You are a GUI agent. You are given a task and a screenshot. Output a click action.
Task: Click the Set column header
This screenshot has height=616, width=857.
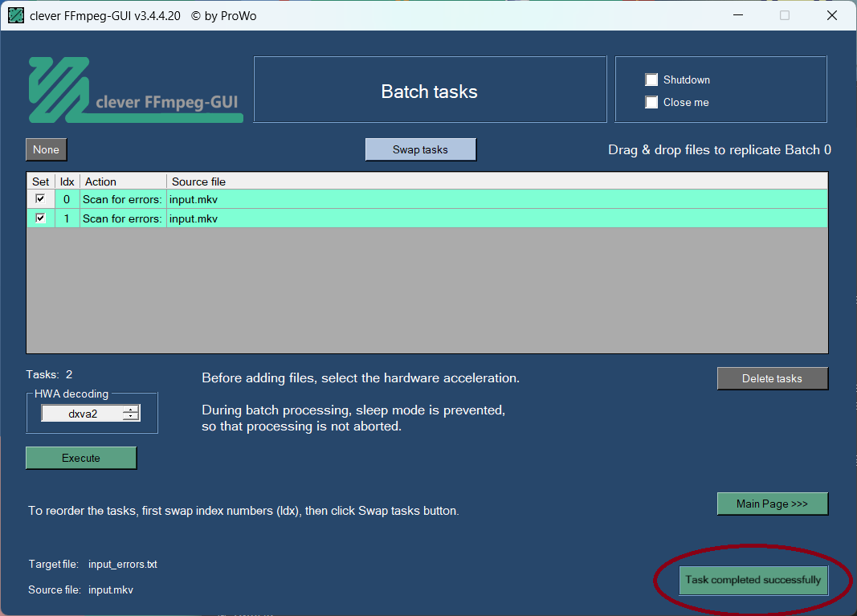(x=40, y=182)
